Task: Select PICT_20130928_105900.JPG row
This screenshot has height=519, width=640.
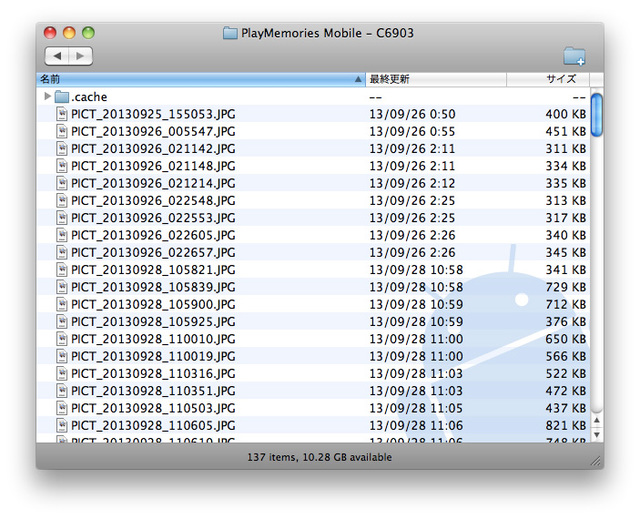Action: pos(300,304)
